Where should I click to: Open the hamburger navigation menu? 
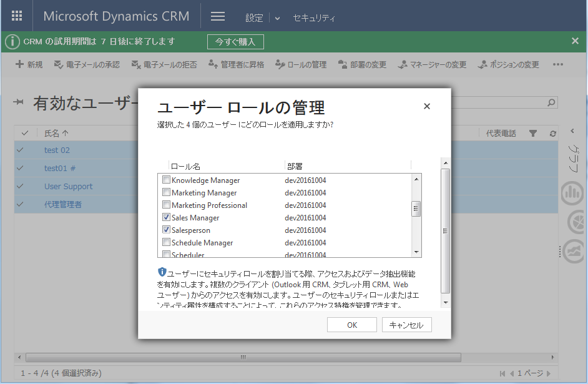click(217, 16)
